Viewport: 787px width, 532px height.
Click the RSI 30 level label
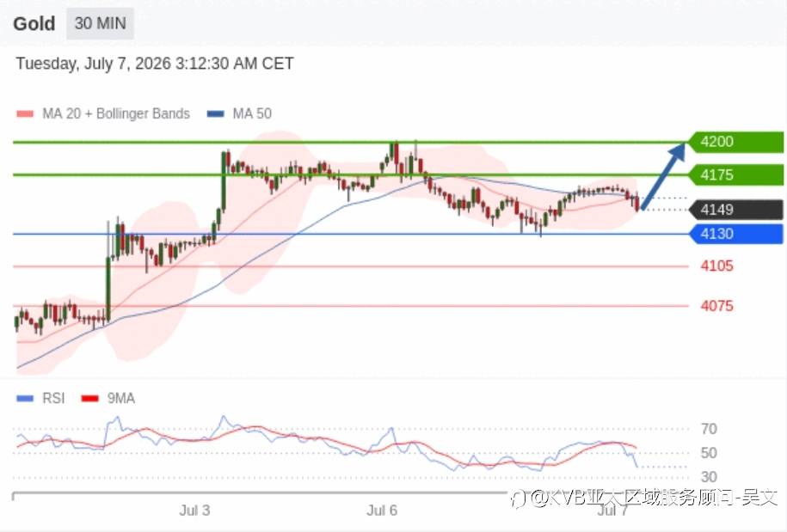point(709,477)
